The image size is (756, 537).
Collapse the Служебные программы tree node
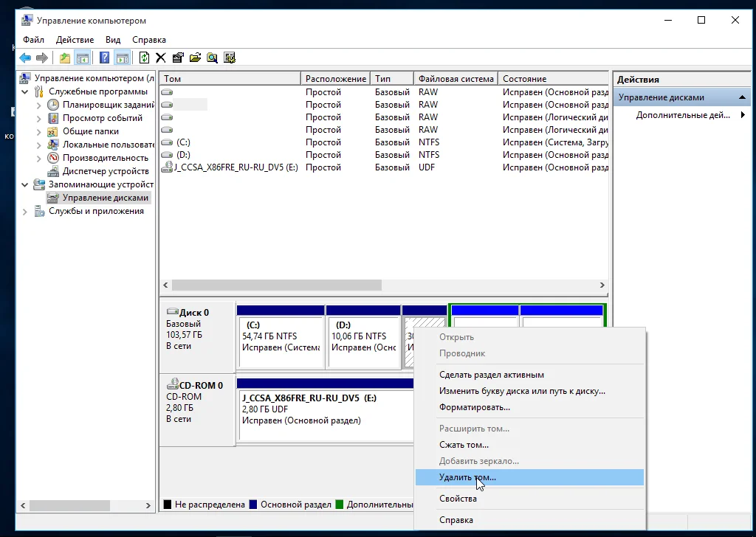coord(26,91)
